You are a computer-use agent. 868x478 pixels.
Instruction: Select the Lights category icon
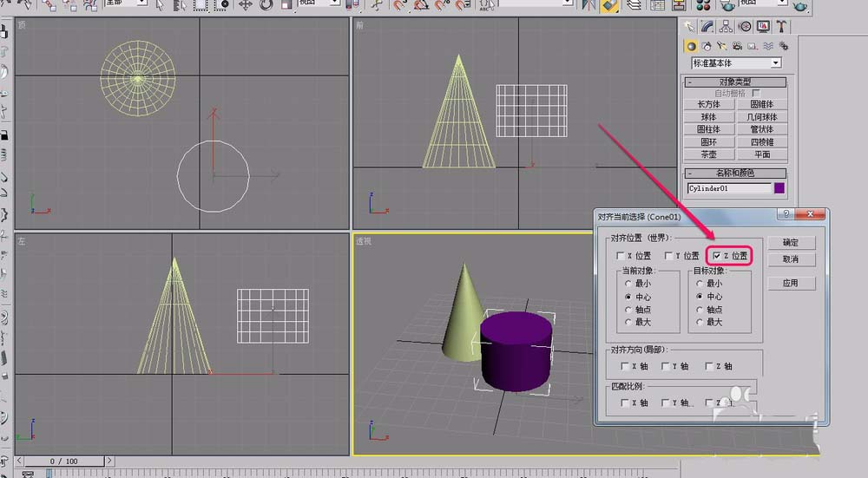(722, 46)
